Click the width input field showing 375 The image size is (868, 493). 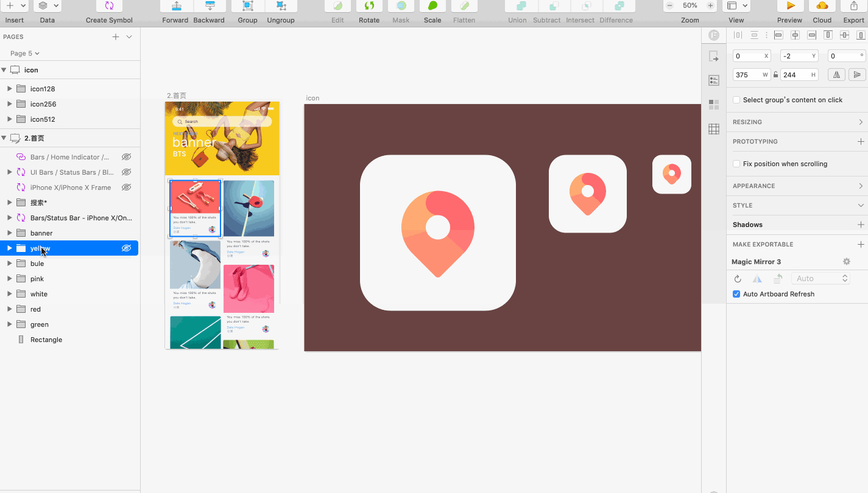(748, 75)
